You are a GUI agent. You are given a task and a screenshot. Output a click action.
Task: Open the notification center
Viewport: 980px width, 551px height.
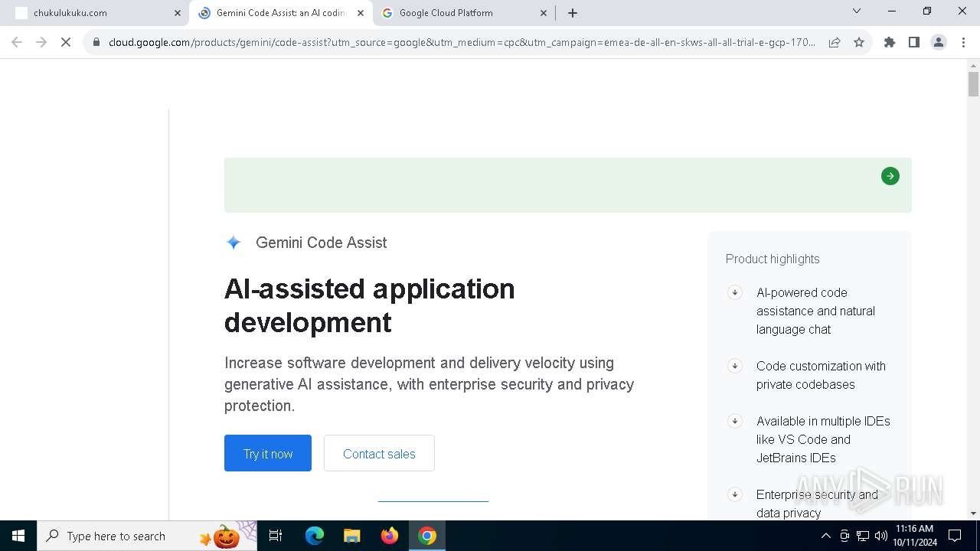click(955, 536)
